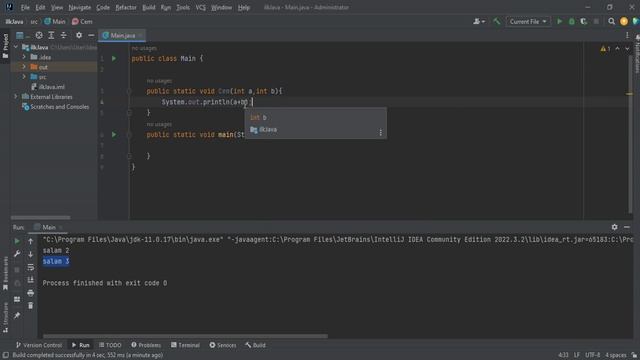Open Current File run configuration dropdown

528,22
